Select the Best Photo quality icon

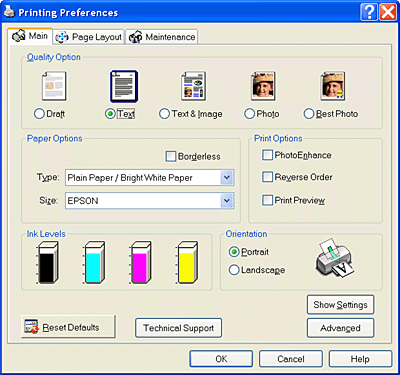point(333,86)
